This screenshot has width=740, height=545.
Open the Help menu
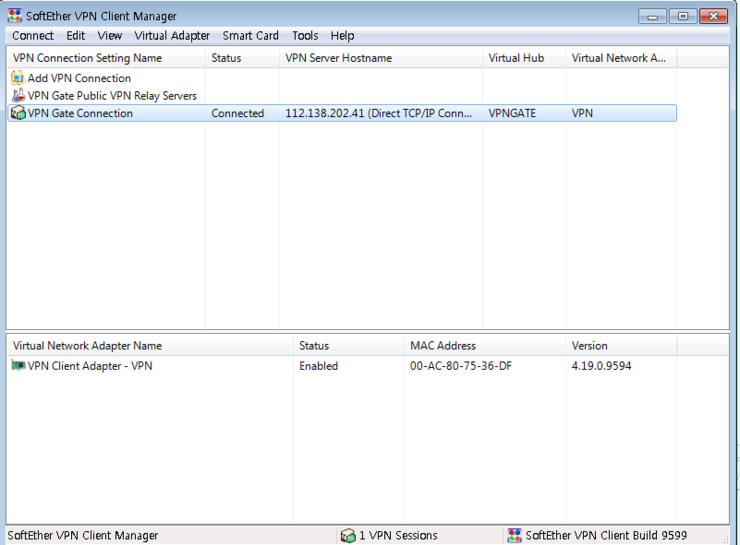click(x=342, y=36)
